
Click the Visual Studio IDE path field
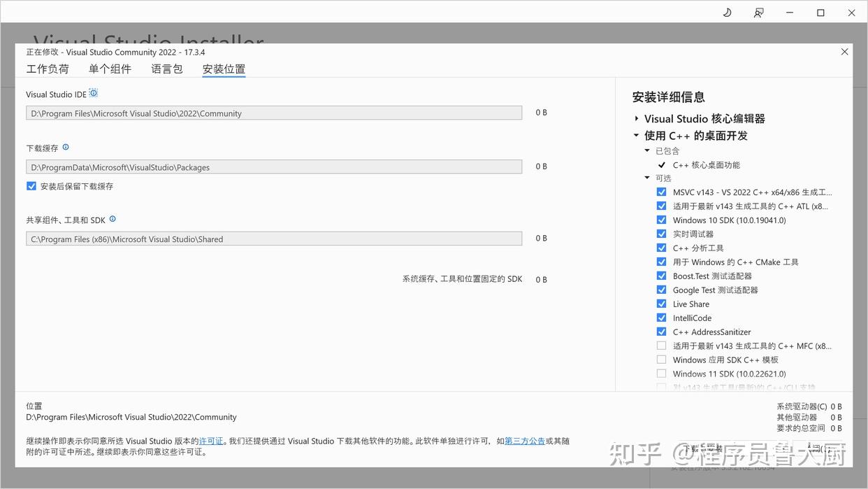pyautogui.click(x=274, y=113)
